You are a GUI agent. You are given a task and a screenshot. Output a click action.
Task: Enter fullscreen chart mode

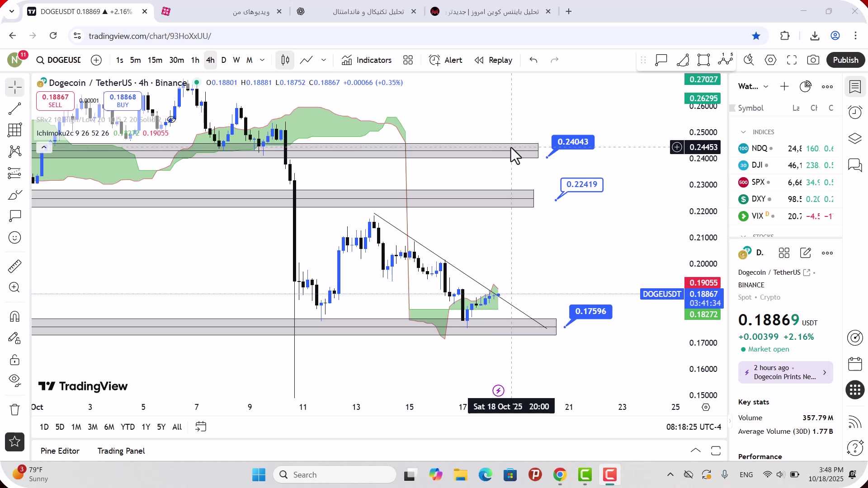792,60
